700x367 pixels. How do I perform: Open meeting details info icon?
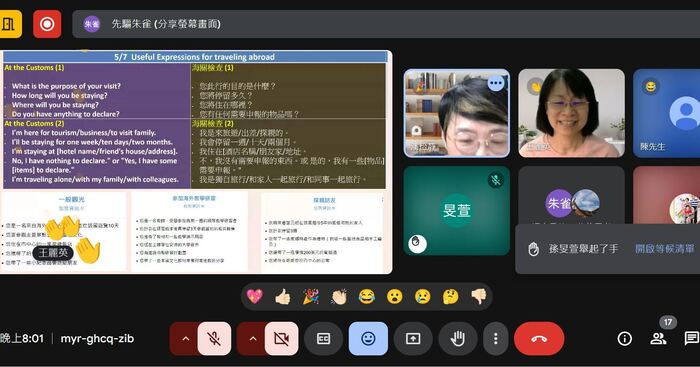click(625, 339)
